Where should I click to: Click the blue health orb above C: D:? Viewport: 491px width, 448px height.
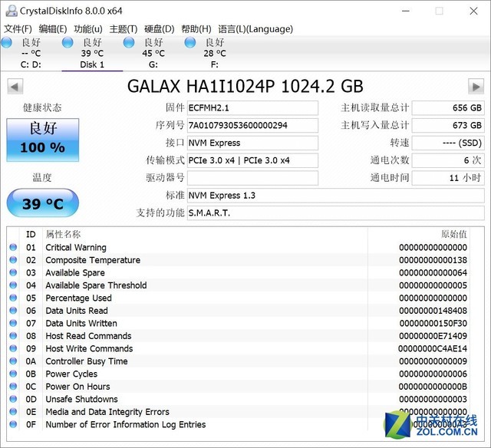[7, 43]
